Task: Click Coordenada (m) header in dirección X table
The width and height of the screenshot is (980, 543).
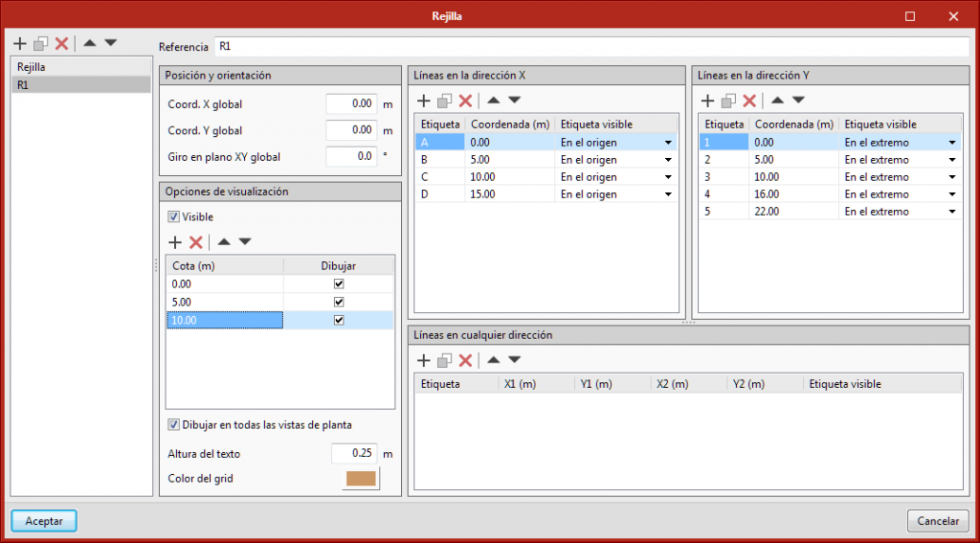Action: pyautogui.click(x=509, y=124)
